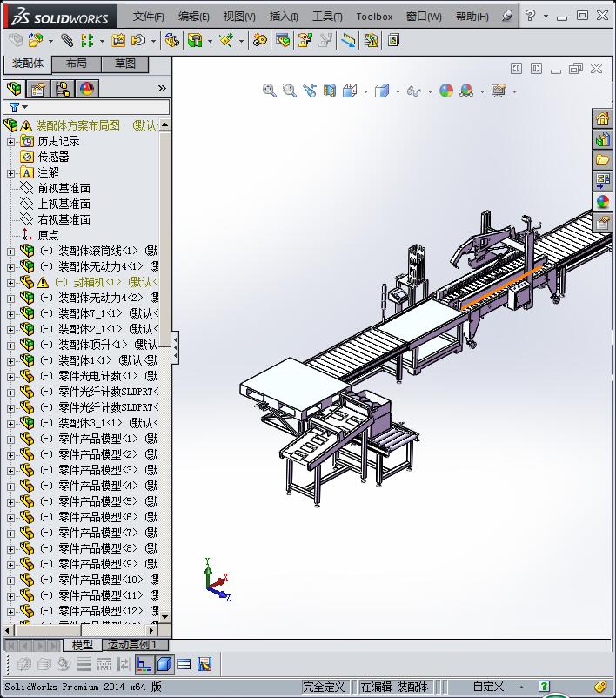Expand the 零件光电计数<1> node
Screen dimensions: 616x698
coord(10,377)
